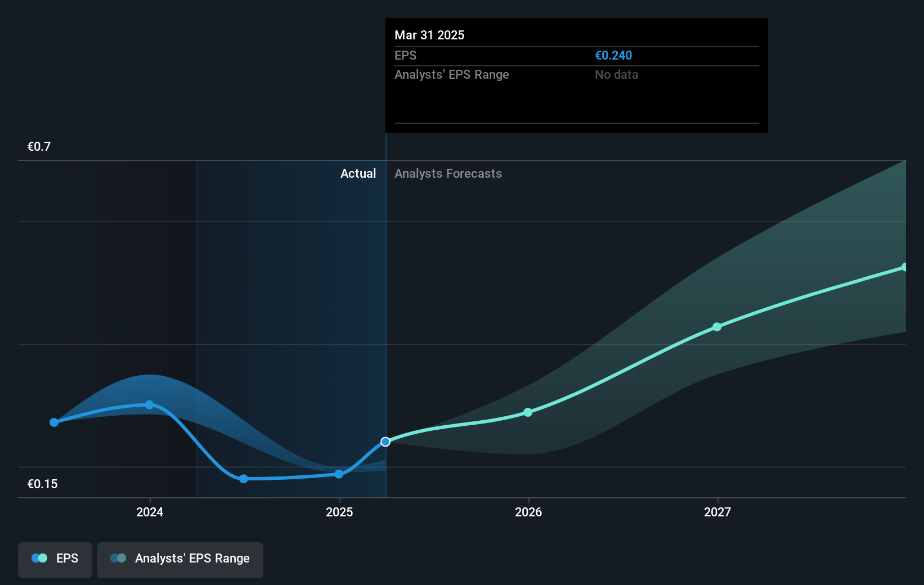Select the Mar 31 2025 EPS data point
Image resolution: width=924 pixels, height=585 pixels.
[385, 442]
